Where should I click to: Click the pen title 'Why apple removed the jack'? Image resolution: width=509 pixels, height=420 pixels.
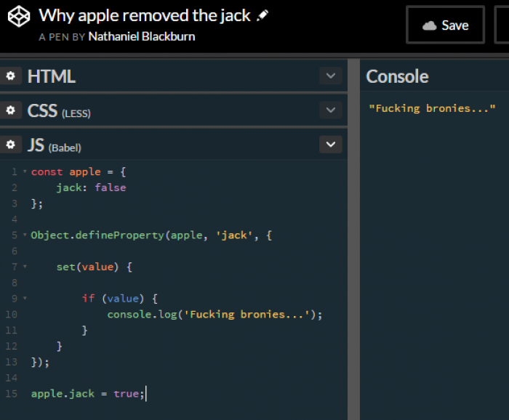(145, 15)
